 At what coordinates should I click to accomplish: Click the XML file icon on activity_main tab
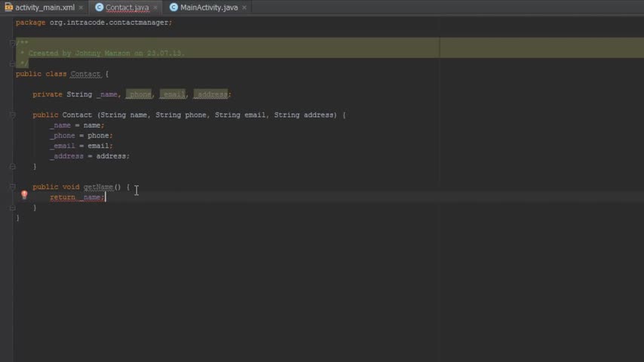coord(8,8)
